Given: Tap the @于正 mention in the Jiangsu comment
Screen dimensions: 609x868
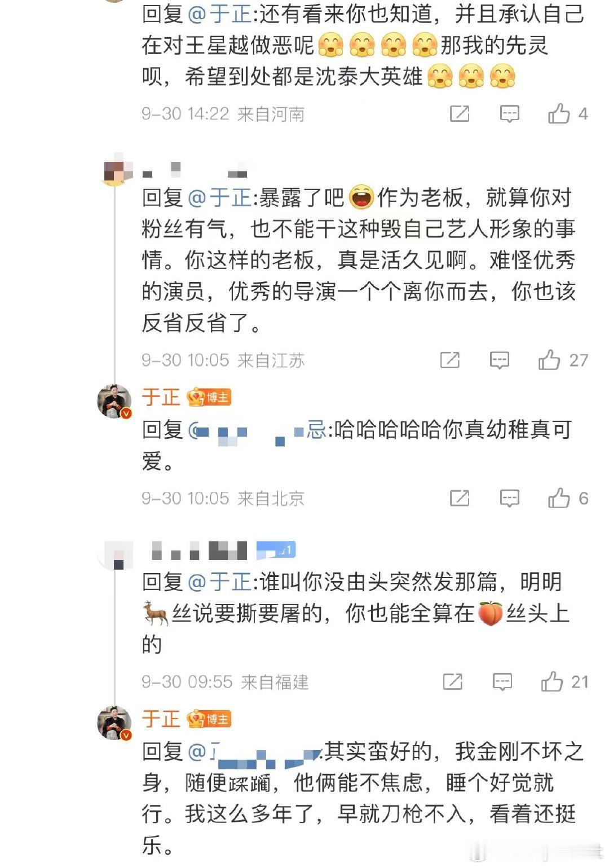Looking at the screenshot, I should 219,197.
